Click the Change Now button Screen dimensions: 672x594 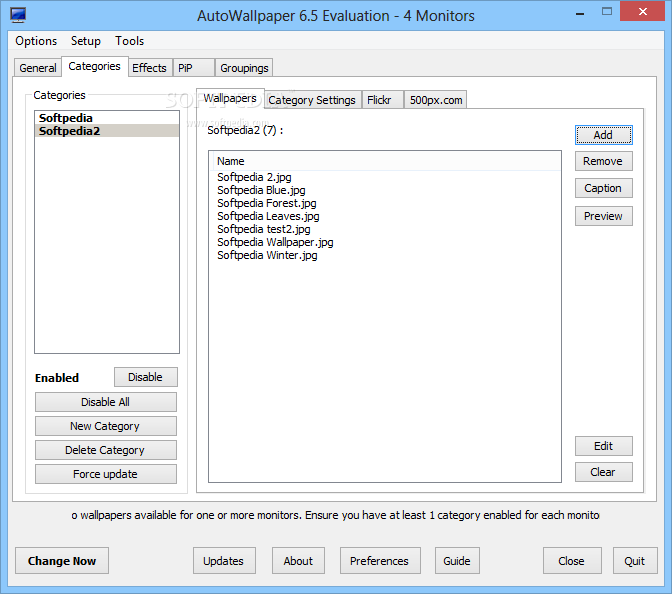62,561
